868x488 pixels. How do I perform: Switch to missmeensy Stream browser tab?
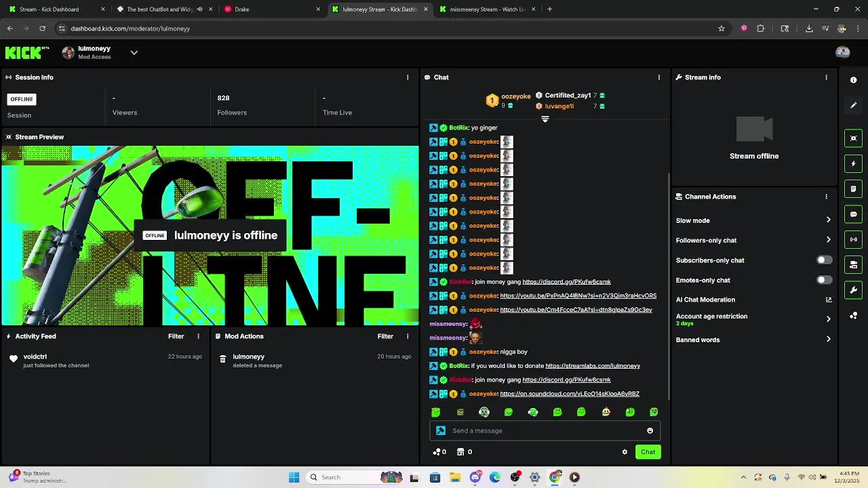point(487,9)
